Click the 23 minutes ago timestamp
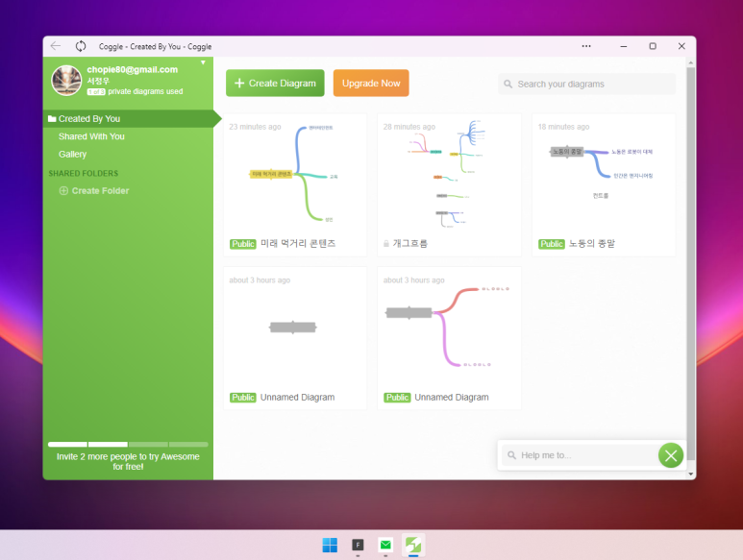Viewport: 743px width, 560px height. 255,127
